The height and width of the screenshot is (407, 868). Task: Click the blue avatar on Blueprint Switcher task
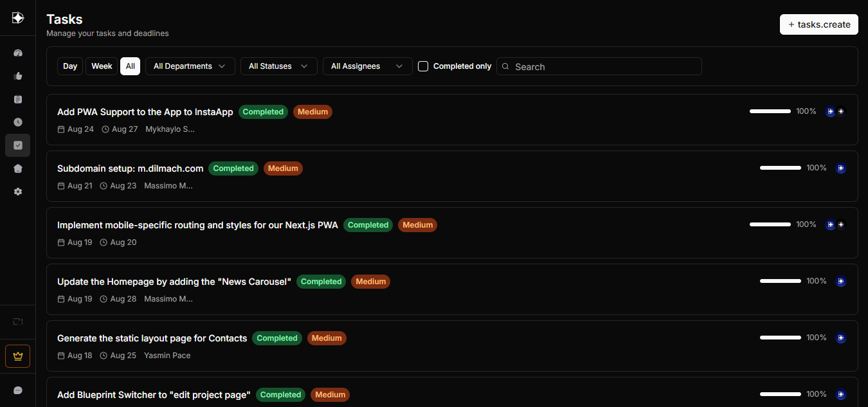coord(841,394)
